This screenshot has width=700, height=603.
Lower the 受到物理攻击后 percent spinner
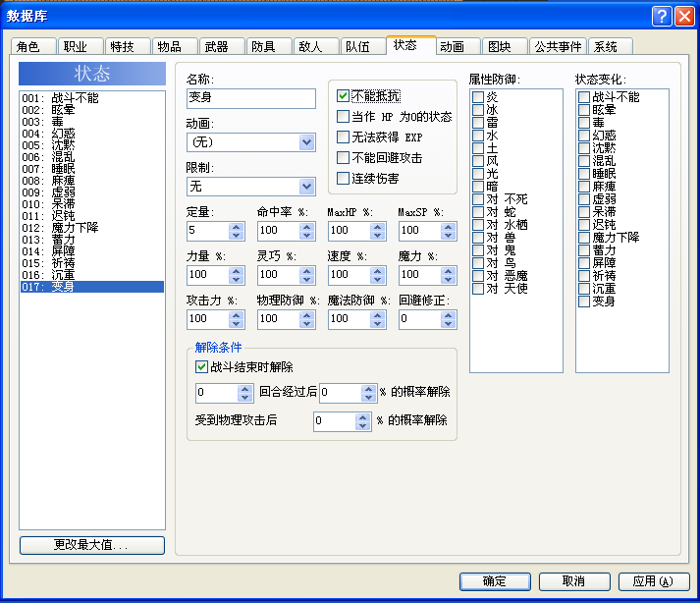coord(362,425)
